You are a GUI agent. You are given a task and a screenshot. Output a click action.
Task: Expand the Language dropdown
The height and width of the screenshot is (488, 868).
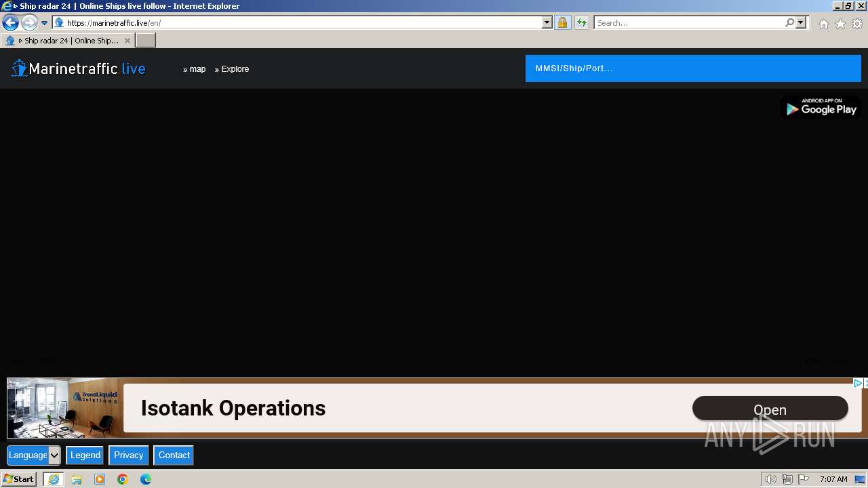[34, 455]
